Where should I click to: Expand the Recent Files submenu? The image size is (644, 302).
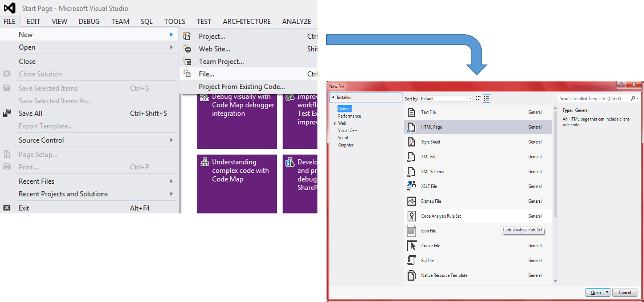pyautogui.click(x=171, y=181)
